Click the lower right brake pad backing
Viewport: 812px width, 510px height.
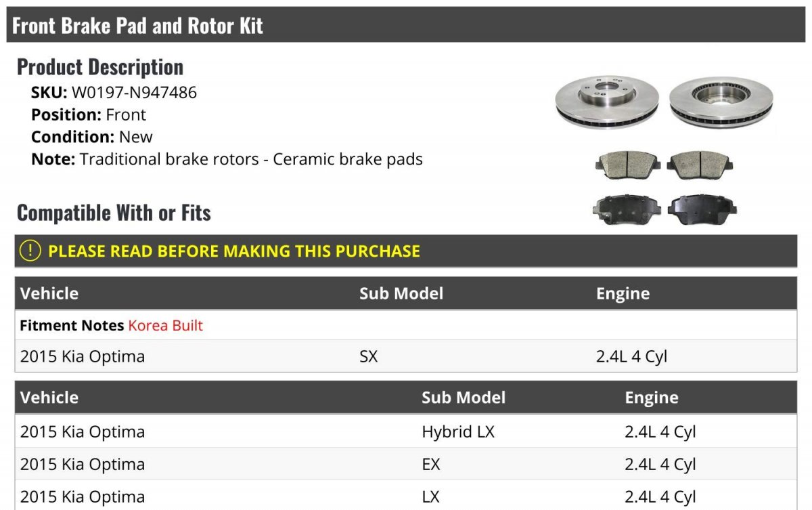(702, 210)
